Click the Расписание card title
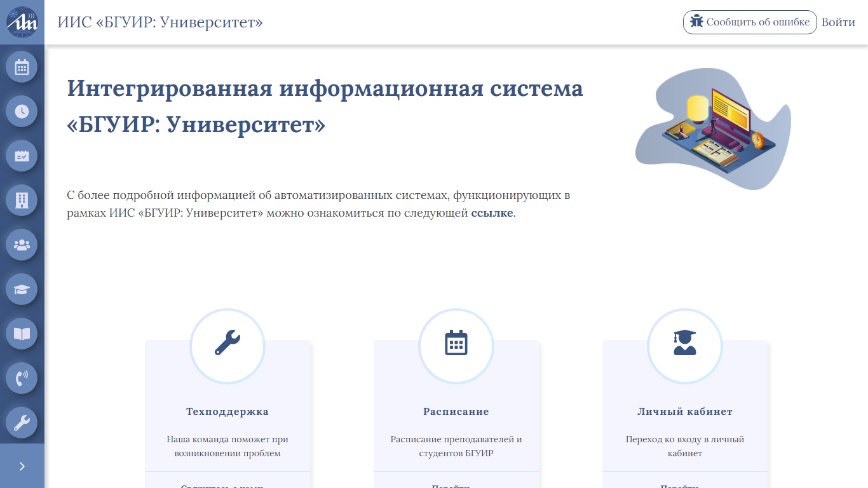This screenshot has width=868, height=488. coord(456,412)
